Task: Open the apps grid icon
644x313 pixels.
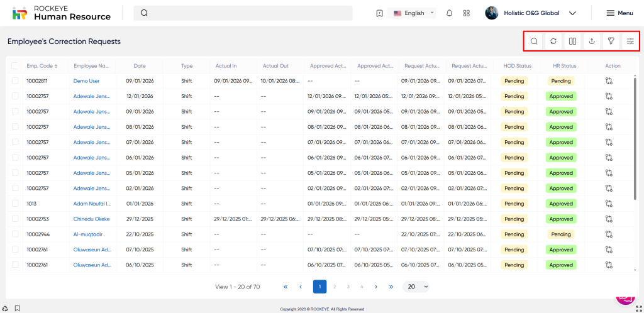Action: 466,13
